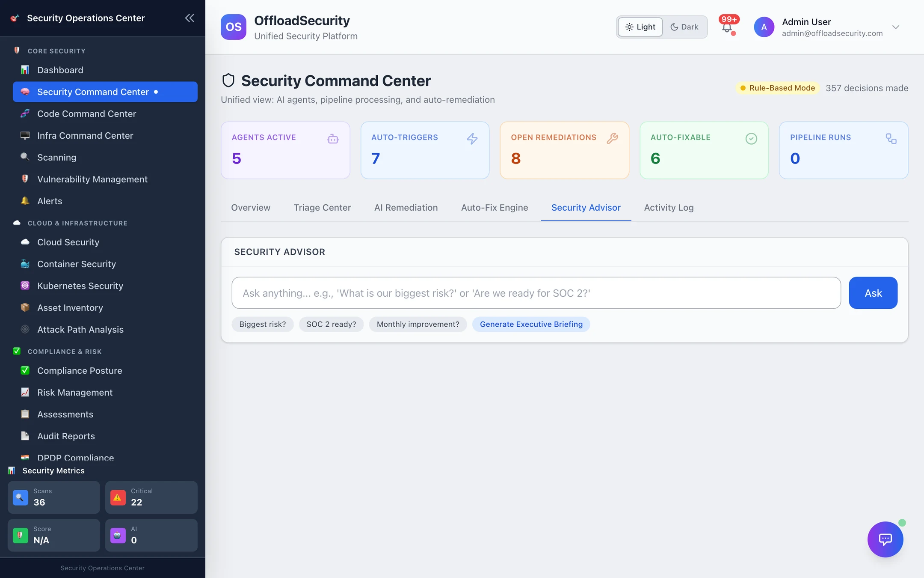The image size is (924, 578).
Task: Click the pipeline icon on Pipeline Runs card
Action: click(891, 139)
